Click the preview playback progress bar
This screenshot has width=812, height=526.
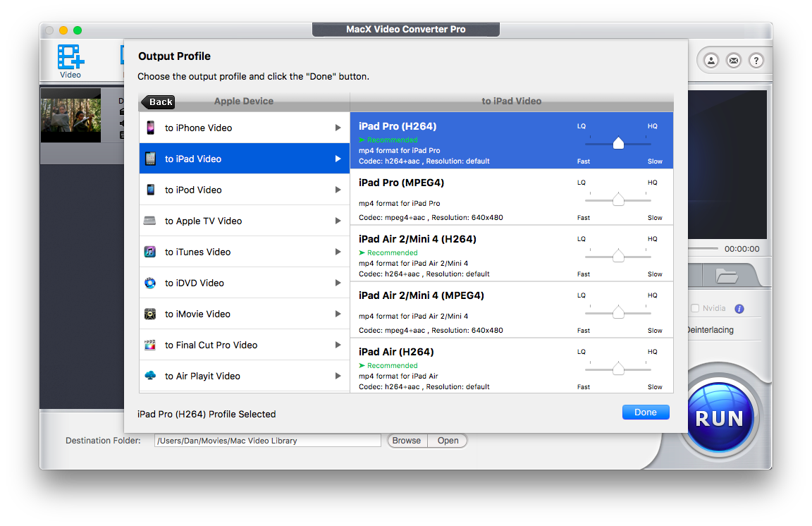pos(703,249)
